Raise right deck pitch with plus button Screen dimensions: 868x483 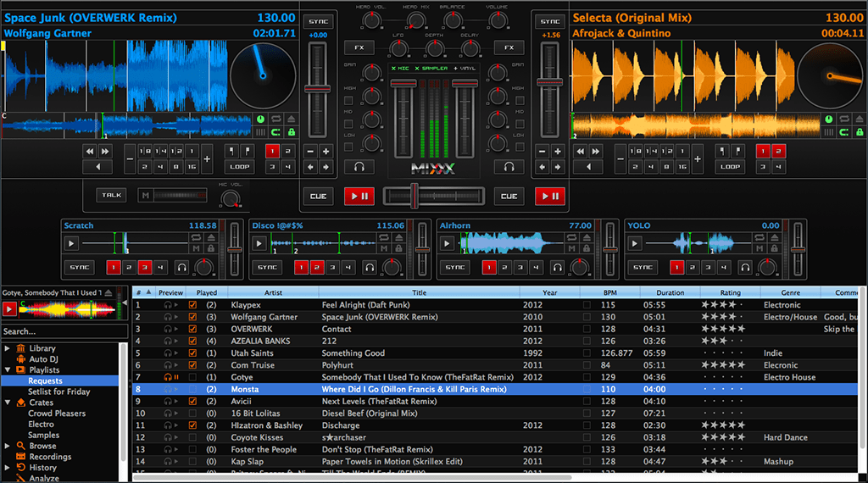click(558, 151)
